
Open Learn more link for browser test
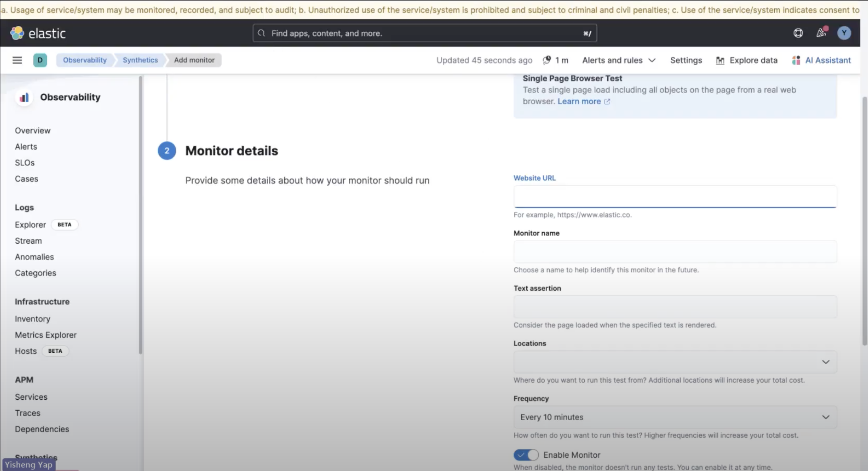tap(579, 101)
